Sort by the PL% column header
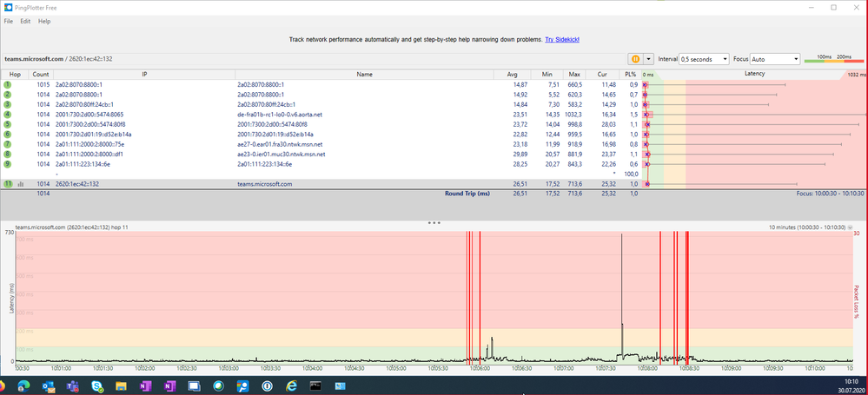The image size is (868, 395). [x=631, y=75]
